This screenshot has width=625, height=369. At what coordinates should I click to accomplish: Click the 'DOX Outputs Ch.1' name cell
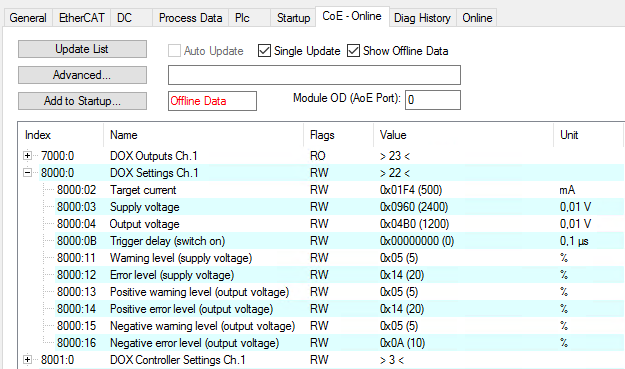click(153, 156)
